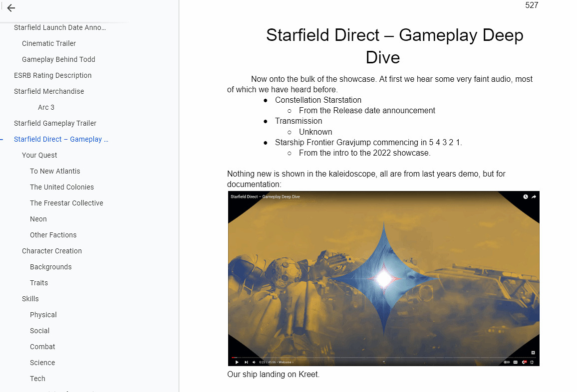Click the Starfield Direct video title
This screenshot has width=577, height=392.
265,197
